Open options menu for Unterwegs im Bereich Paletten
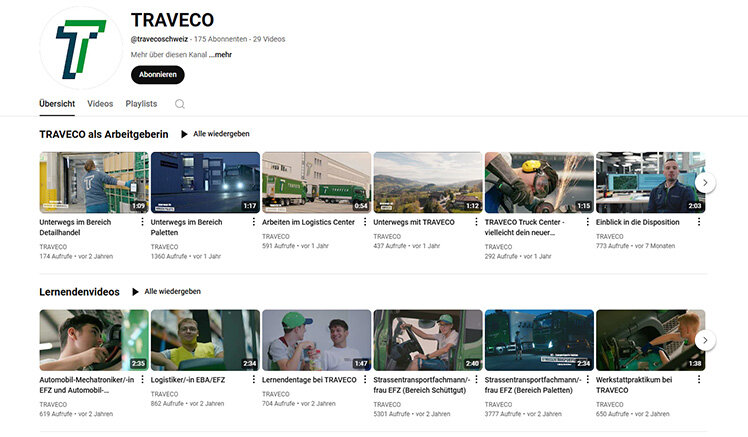 coord(253,222)
